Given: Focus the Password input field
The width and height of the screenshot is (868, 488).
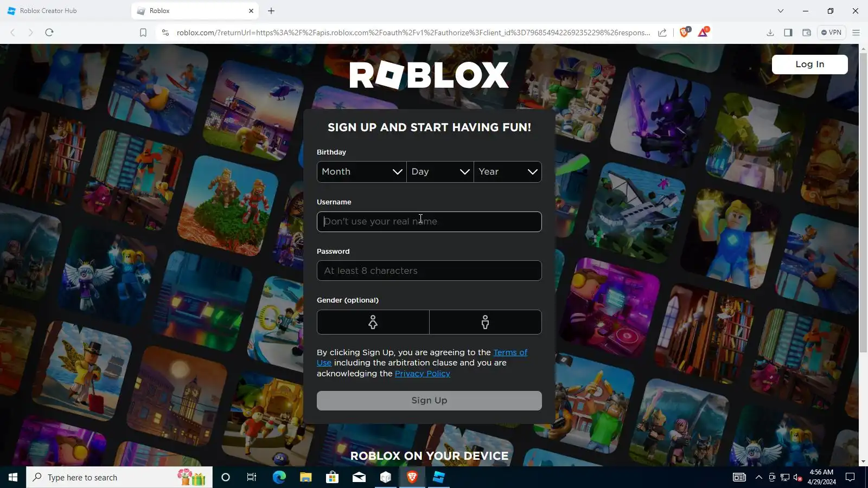Looking at the screenshot, I should tap(429, 271).
